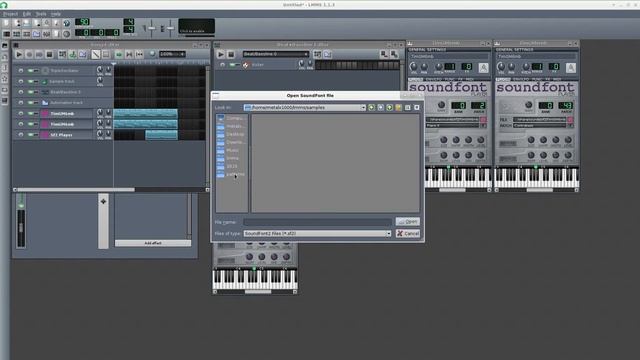Play the song in Song Editor
Viewport: 640px width, 360px height.
[19, 54]
